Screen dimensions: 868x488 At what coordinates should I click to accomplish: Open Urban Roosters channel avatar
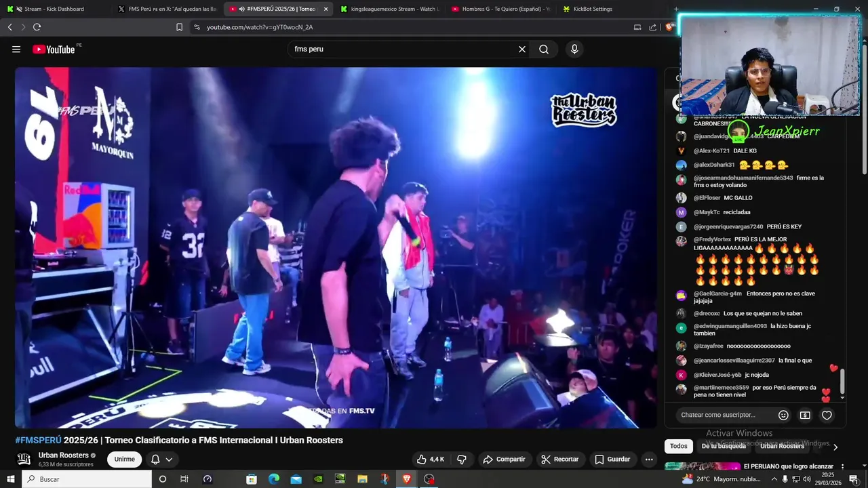(x=24, y=459)
